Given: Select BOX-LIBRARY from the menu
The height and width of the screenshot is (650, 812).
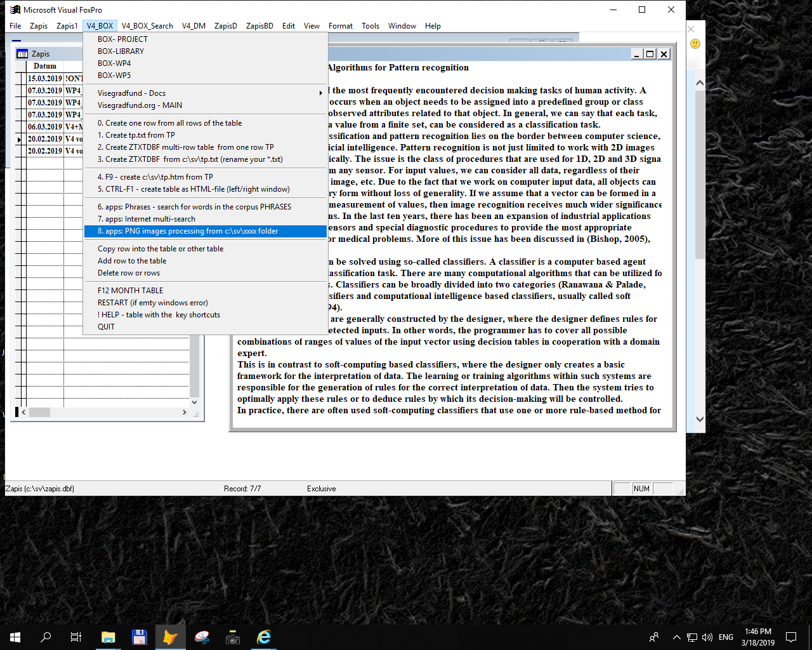Looking at the screenshot, I should 121,51.
